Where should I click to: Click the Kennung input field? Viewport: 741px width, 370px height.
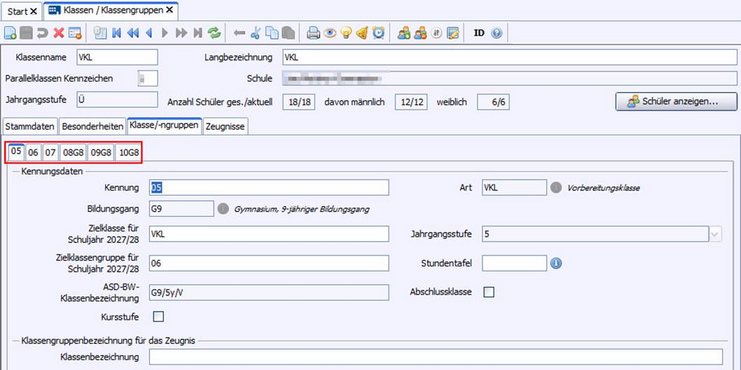[x=269, y=188]
